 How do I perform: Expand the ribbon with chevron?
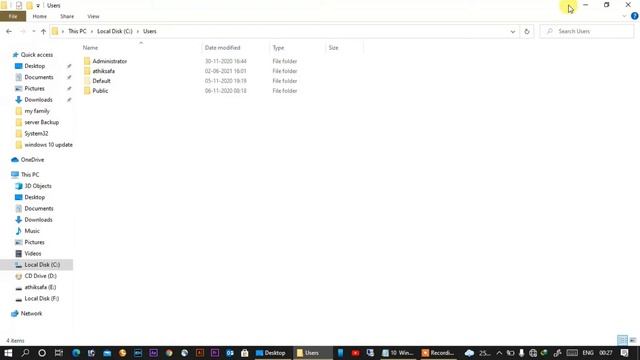pos(624,16)
